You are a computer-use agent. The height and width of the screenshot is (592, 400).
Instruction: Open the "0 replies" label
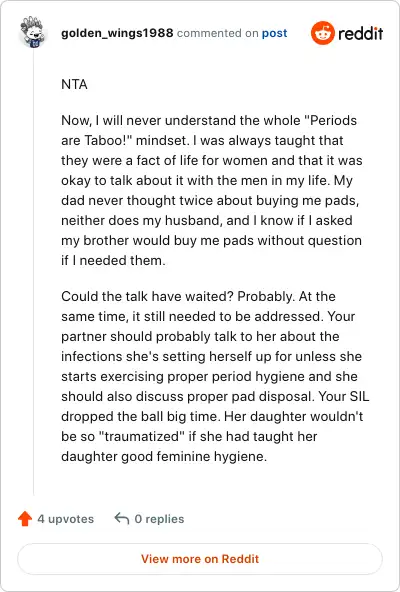tap(159, 519)
